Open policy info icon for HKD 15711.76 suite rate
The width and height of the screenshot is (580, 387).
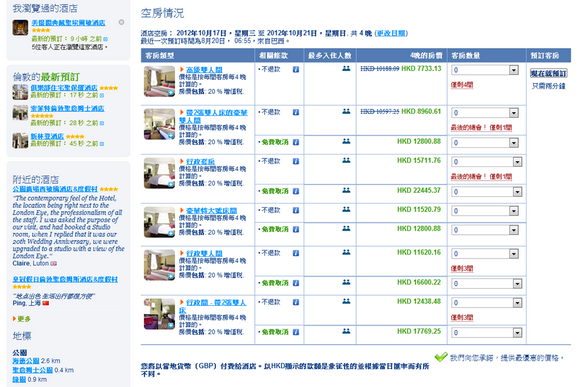(x=296, y=161)
